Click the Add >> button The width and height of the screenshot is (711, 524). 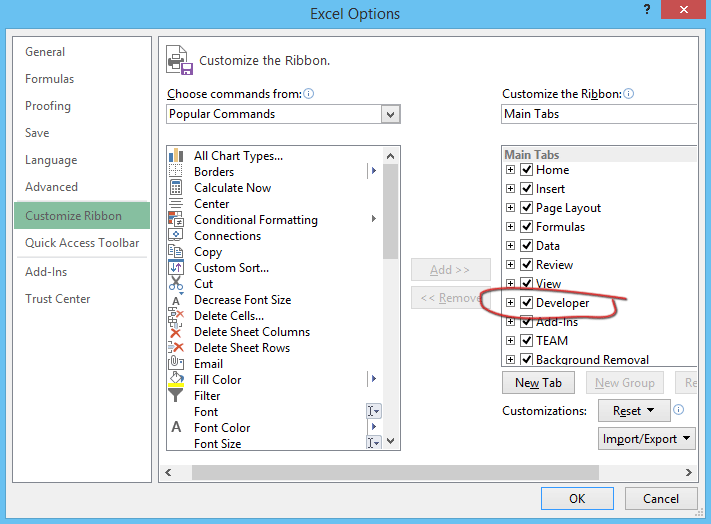[450, 270]
